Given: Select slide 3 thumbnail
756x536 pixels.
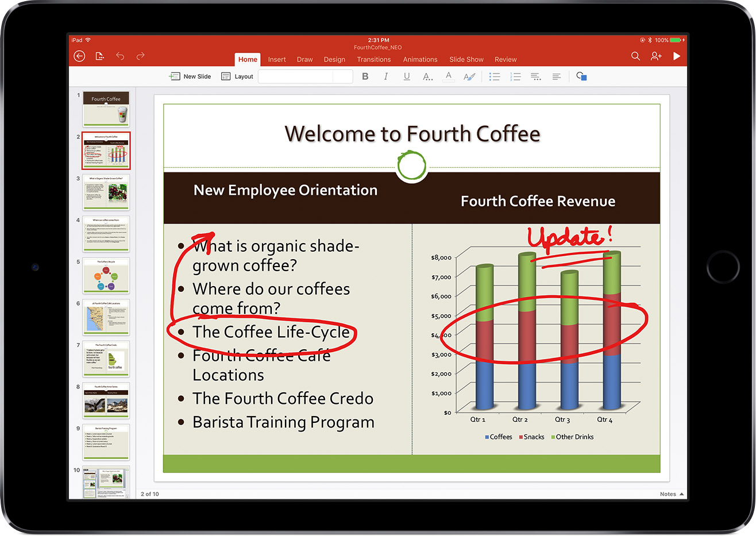Looking at the screenshot, I should 106,192.
